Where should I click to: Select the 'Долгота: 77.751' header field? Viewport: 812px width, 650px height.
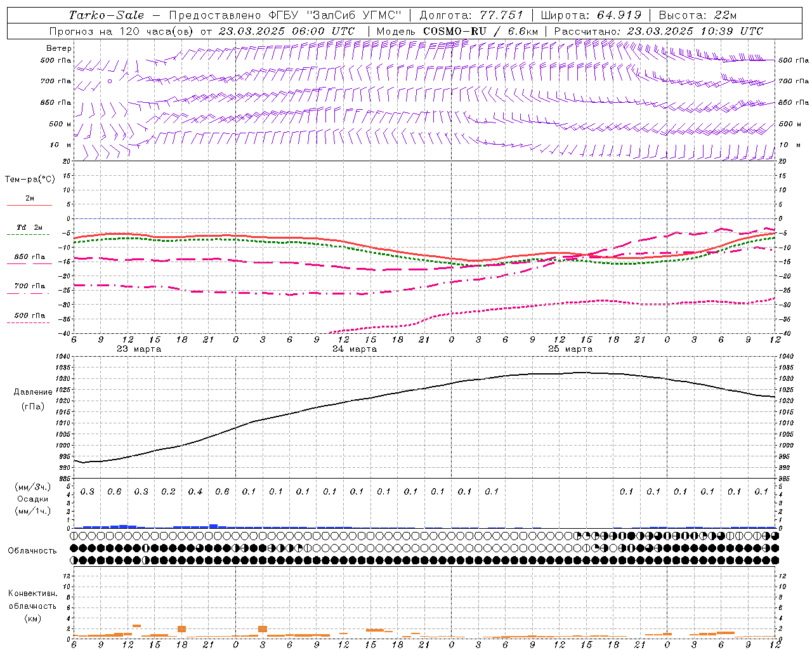(x=471, y=15)
